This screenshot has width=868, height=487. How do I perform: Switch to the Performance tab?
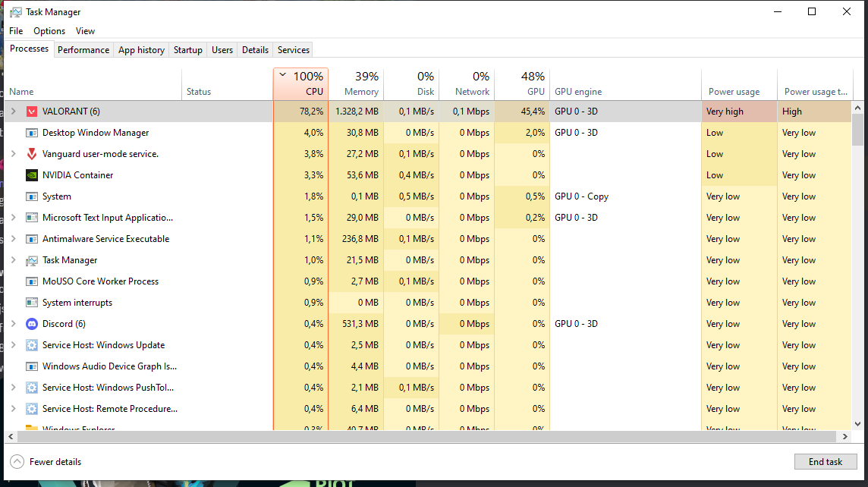[x=83, y=50]
